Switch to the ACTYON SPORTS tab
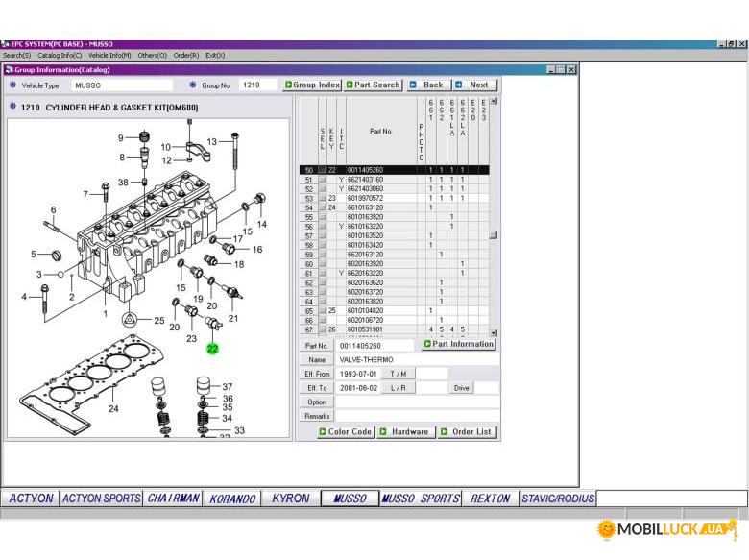This screenshot has height=560, width=749. tap(101, 499)
